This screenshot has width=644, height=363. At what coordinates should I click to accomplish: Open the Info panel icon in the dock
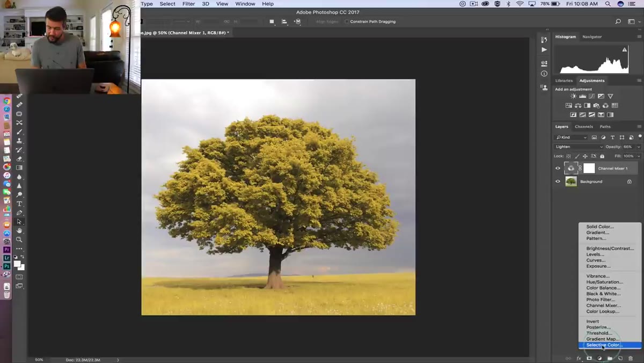[544, 74]
